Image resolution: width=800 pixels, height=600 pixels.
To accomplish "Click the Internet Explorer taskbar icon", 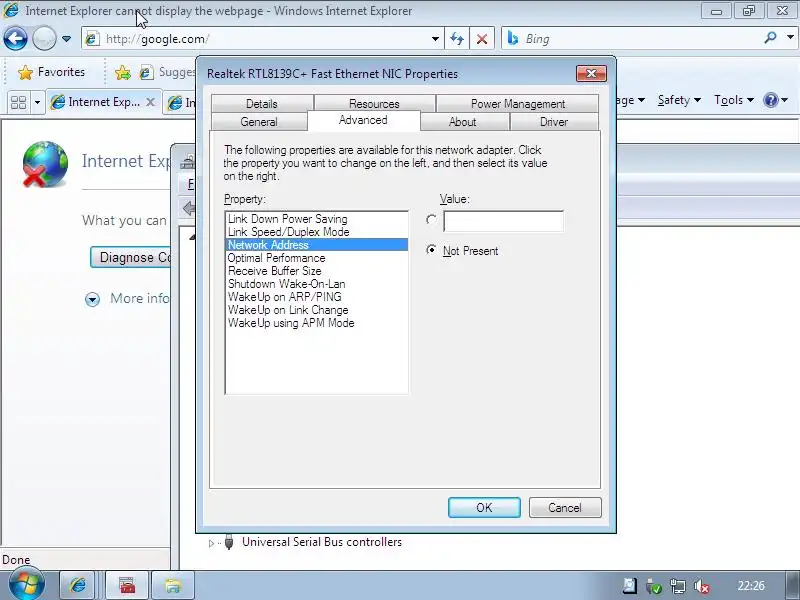I will pyautogui.click(x=78, y=585).
